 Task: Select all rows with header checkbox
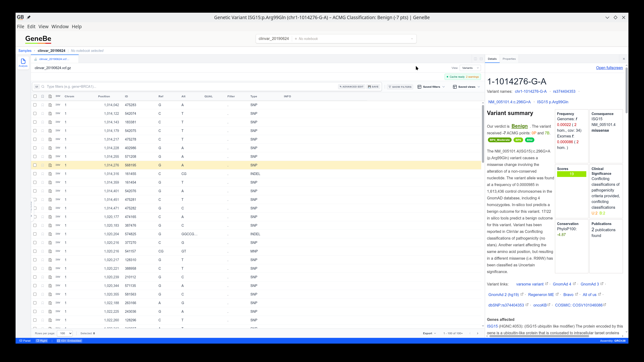point(35,96)
